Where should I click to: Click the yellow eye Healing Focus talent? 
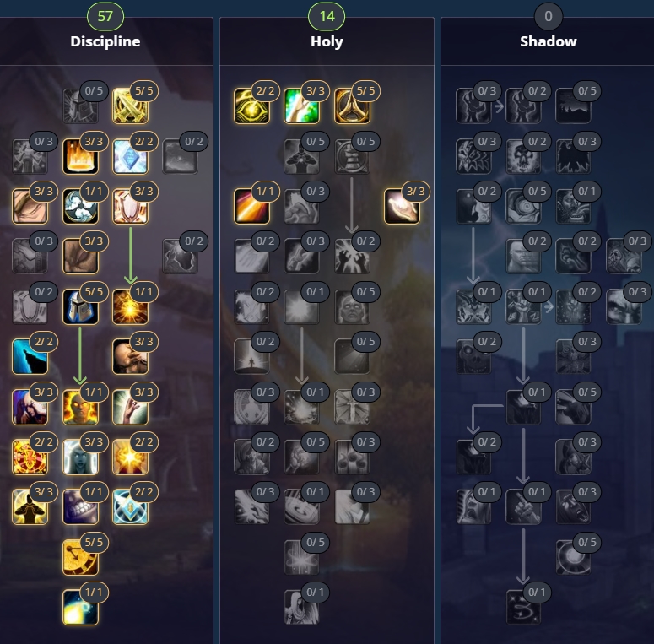[x=251, y=106]
